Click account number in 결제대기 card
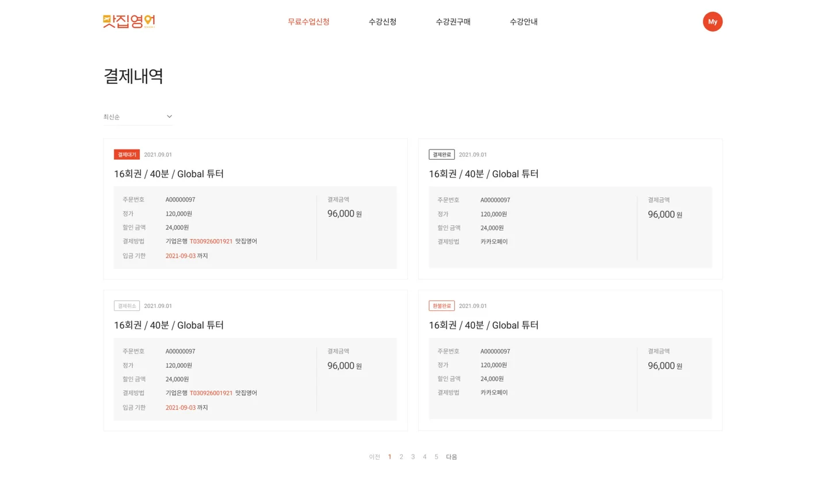Image resolution: width=826 pixels, height=504 pixels. click(211, 241)
